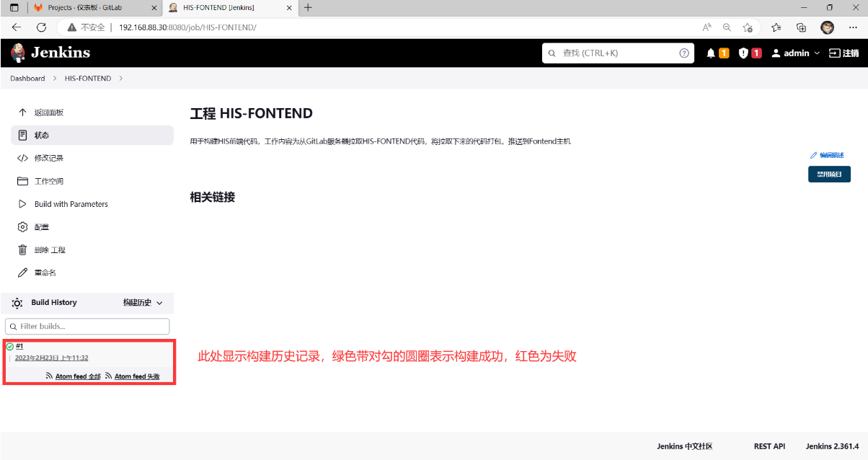Click the 删除 工程 trash icon
This screenshot has height=460, width=868.
pyautogui.click(x=22, y=249)
